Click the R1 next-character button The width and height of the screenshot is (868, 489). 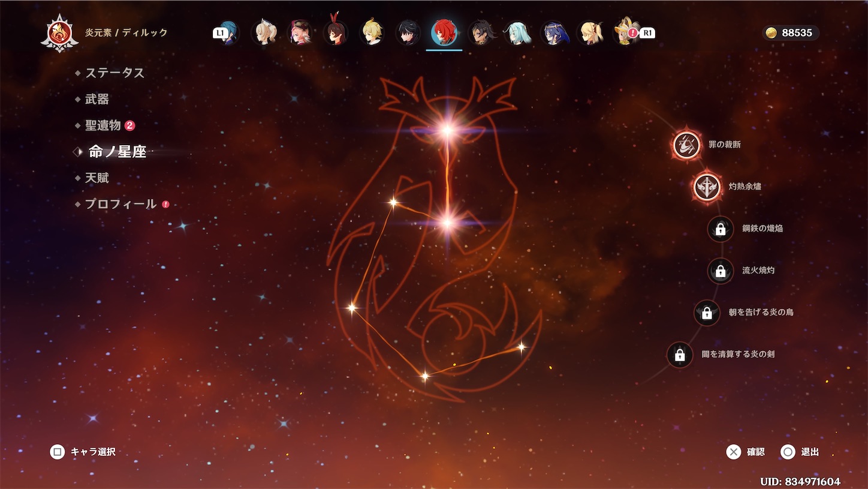(647, 34)
